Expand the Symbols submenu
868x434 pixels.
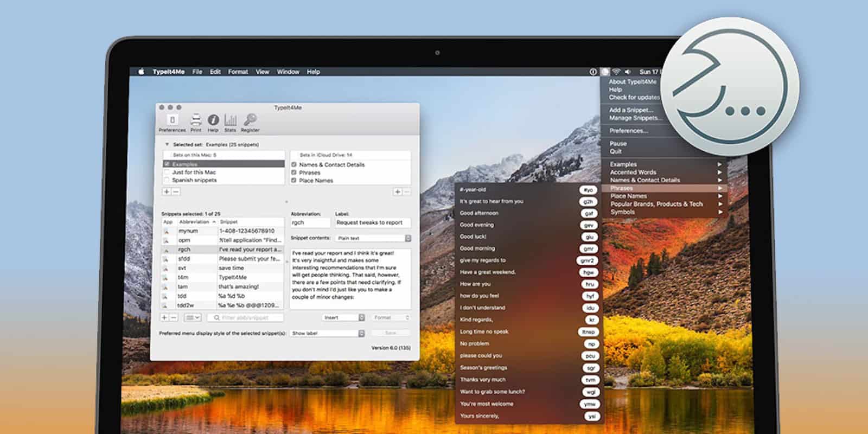pyautogui.click(x=667, y=212)
